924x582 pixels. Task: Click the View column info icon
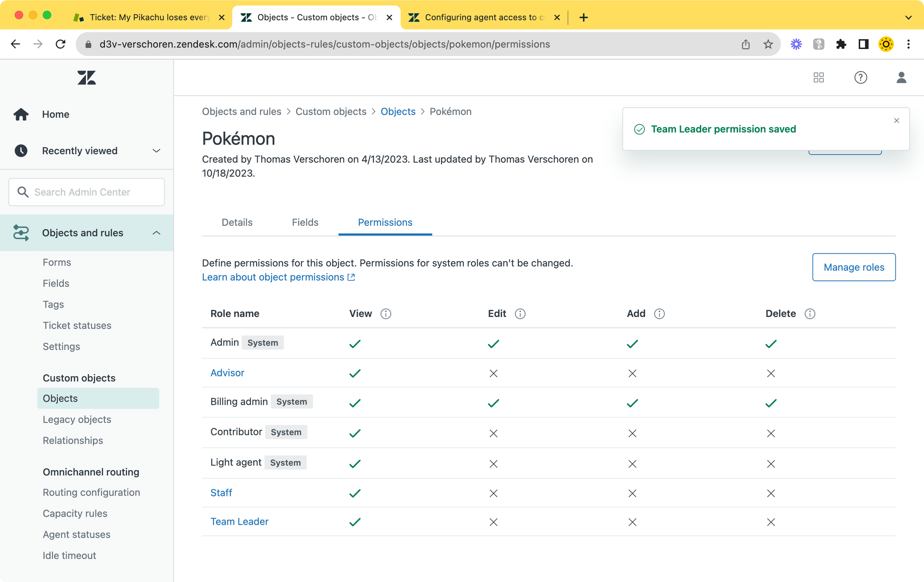386,314
